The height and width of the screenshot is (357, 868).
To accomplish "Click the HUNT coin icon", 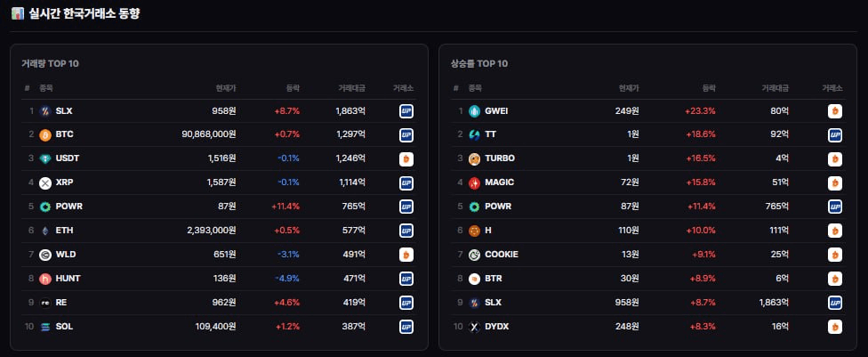I will coord(44,279).
